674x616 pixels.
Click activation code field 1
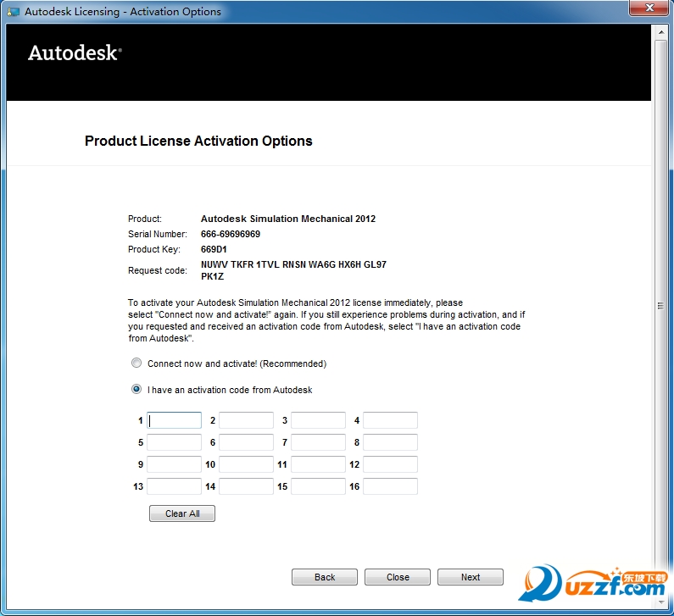coord(174,420)
